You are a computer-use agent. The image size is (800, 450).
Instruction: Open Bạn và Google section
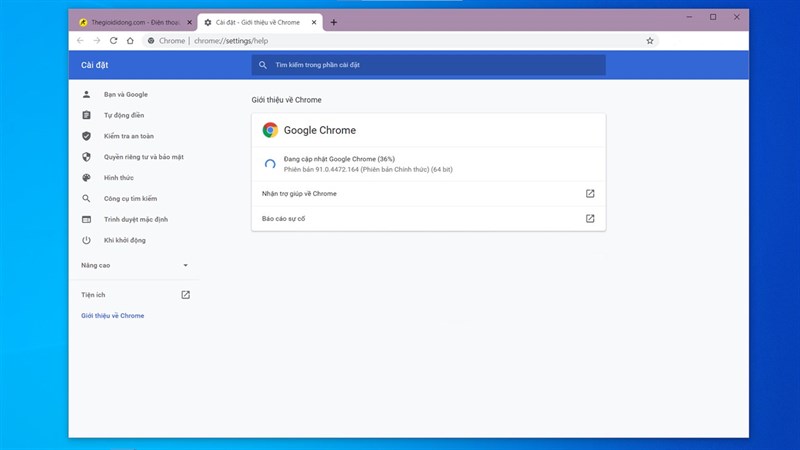pos(126,94)
